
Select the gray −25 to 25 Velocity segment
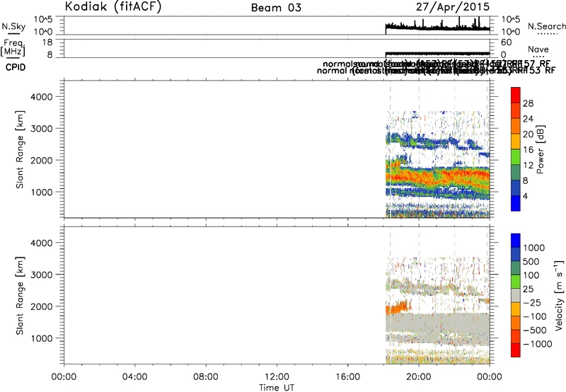516,296
